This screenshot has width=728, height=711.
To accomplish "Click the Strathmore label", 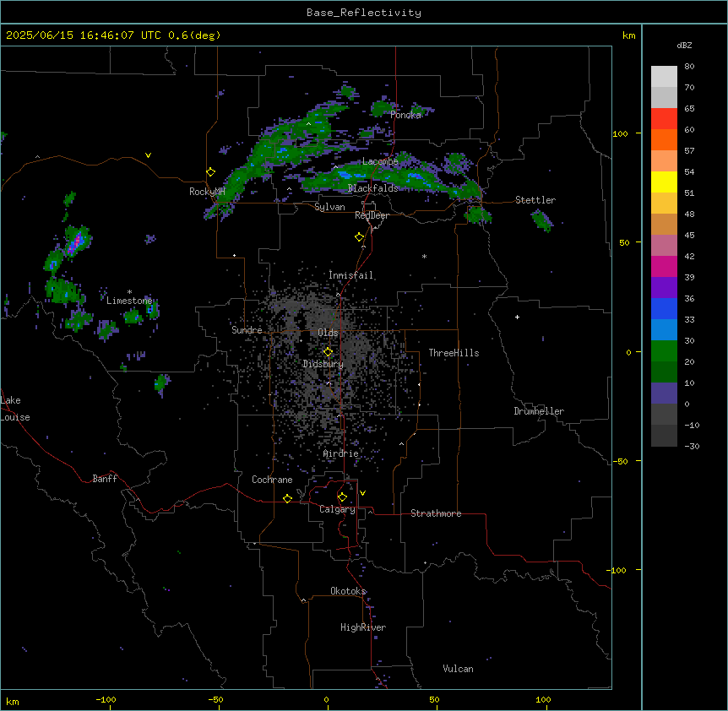I will tap(436, 513).
